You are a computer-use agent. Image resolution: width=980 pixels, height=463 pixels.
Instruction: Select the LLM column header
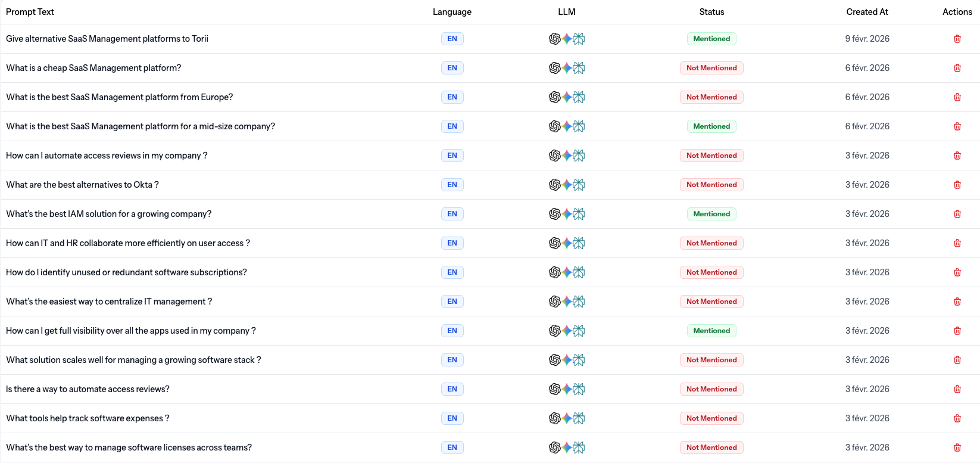(x=566, y=12)
